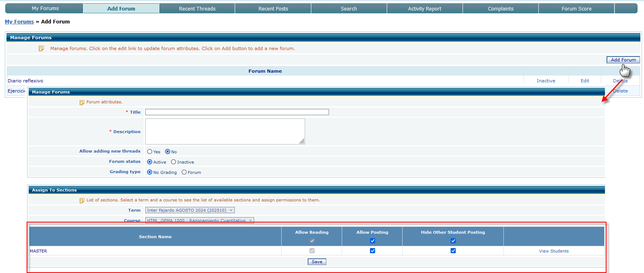Screen dimensions: 644x273
Task: Choose Forum as the Grading type
Action: (x=184, y=172)
